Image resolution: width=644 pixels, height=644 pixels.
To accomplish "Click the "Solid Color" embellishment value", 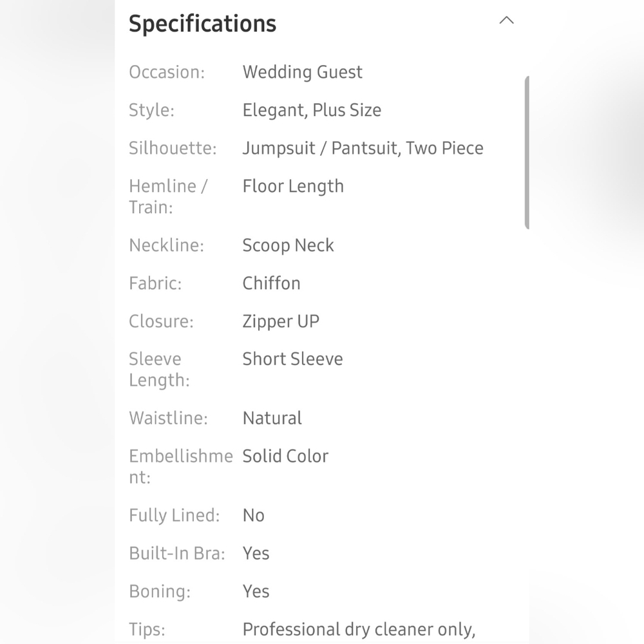I will pos(285,456).
